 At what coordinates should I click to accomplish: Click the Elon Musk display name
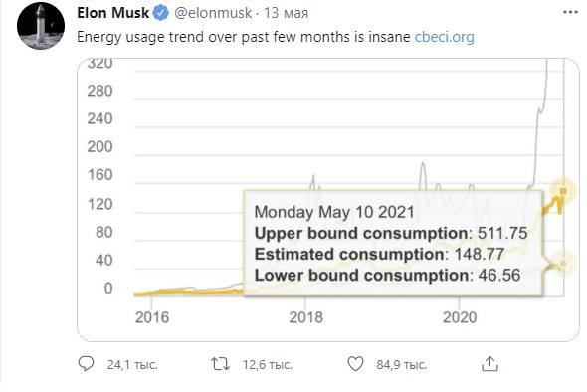(x=112, y=13)
